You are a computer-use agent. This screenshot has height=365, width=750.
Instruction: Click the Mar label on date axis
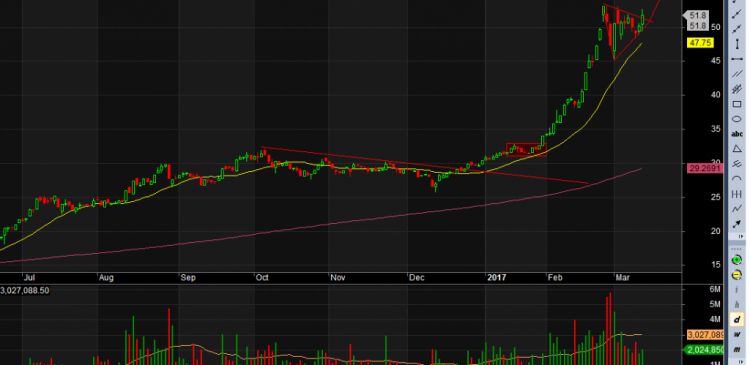[623, 277]
